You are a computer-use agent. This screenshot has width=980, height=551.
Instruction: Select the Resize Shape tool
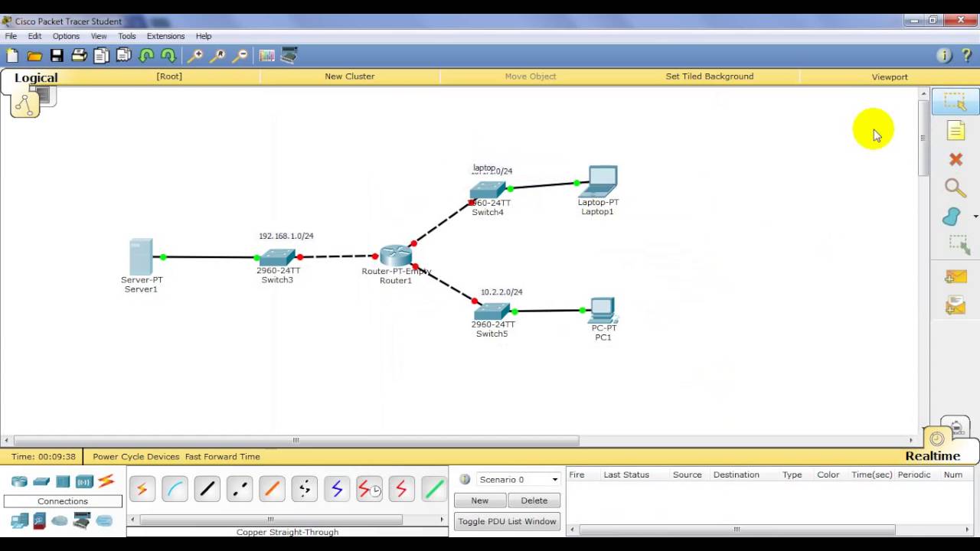(x=959, y=245)
